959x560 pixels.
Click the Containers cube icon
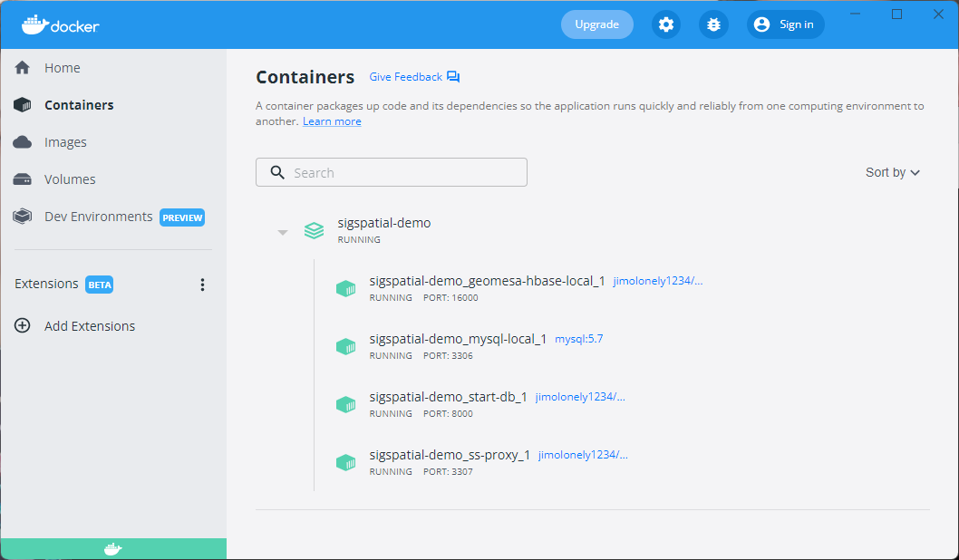pyautogui.click(x=22, y=105)
